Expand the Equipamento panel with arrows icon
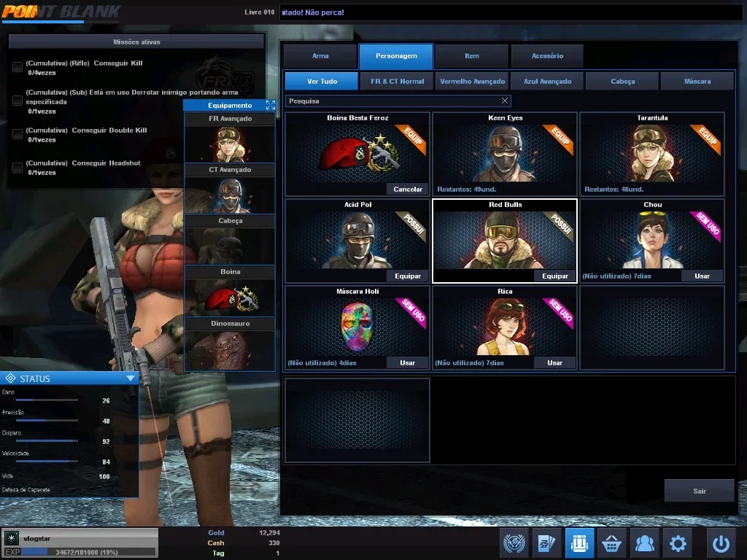The height and width of the screenshot is (560, 747). (271, 105)
